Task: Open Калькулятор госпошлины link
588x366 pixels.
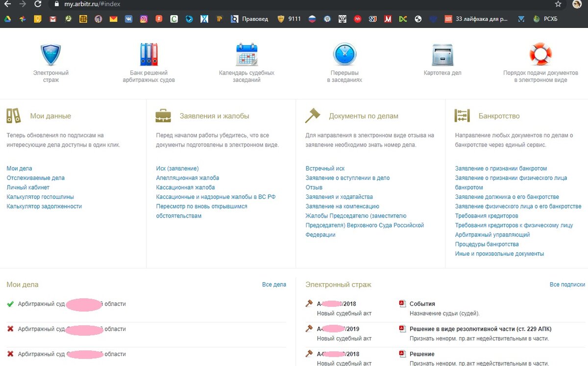Action: (x=40, y=197)
